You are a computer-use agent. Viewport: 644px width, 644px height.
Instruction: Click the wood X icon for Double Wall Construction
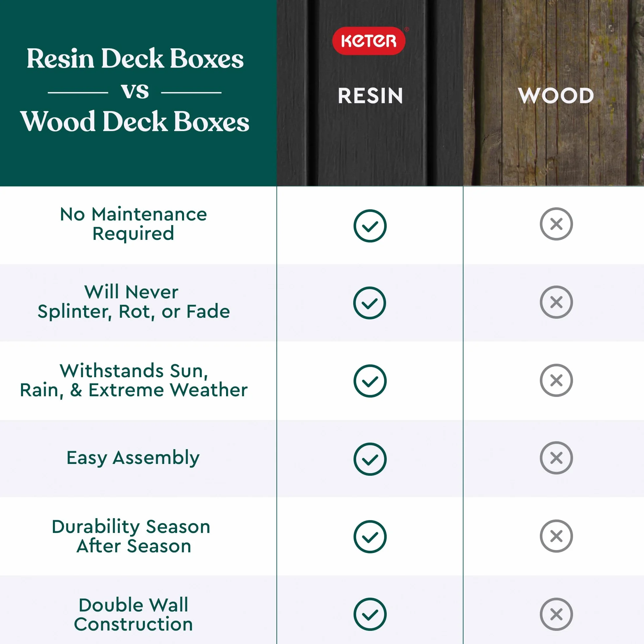pos(556,614)
